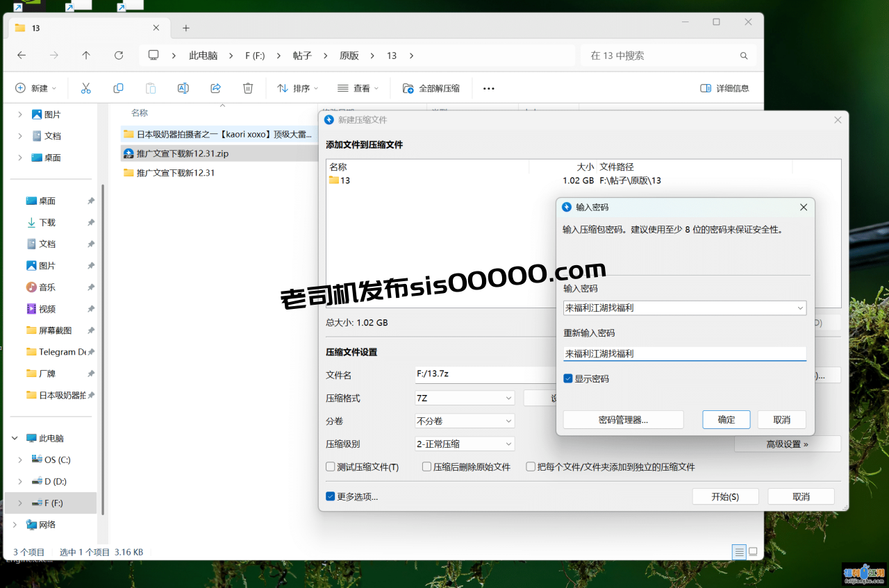889x588 pixels.
Task: Open the 查看 view menu
Action: pyautogui.click(x=358, y=88)
